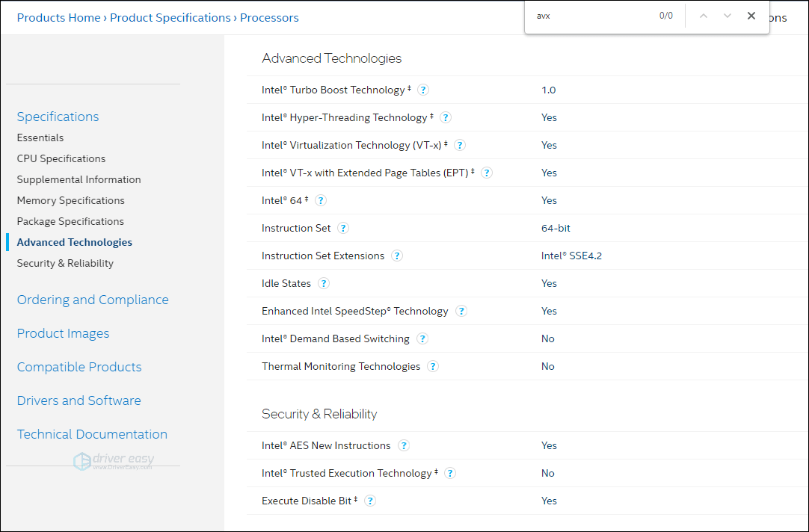This screenshot has height=532, width=809.
Task: Open the Specifications sidebar section
Action: 58,117
